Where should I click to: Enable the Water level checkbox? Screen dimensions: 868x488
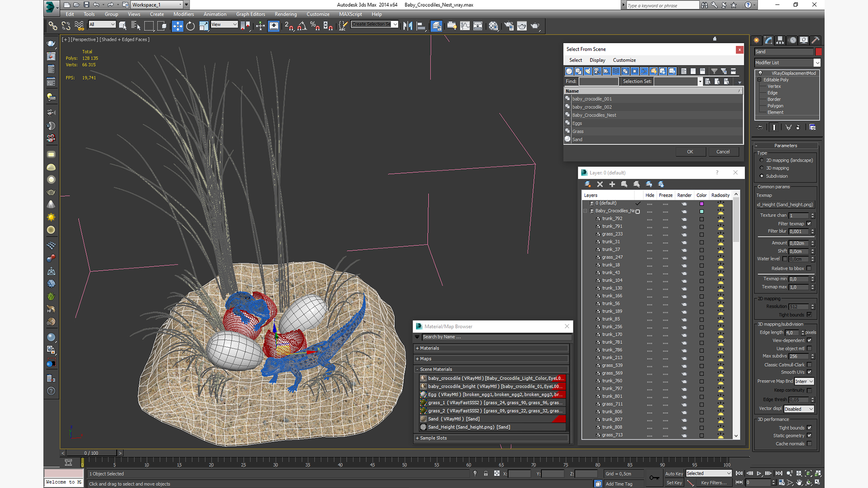pos(785,259)
